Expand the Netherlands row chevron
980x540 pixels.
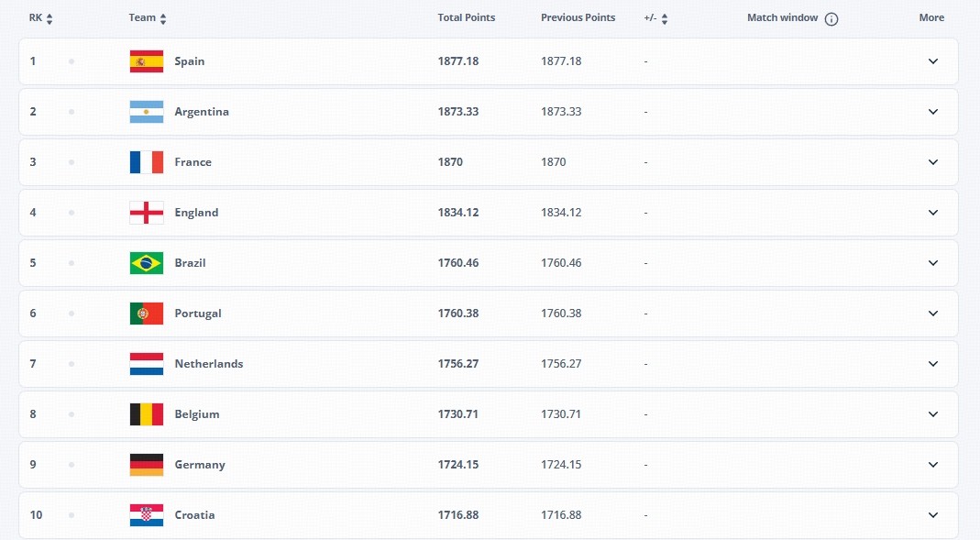point(932,364)
